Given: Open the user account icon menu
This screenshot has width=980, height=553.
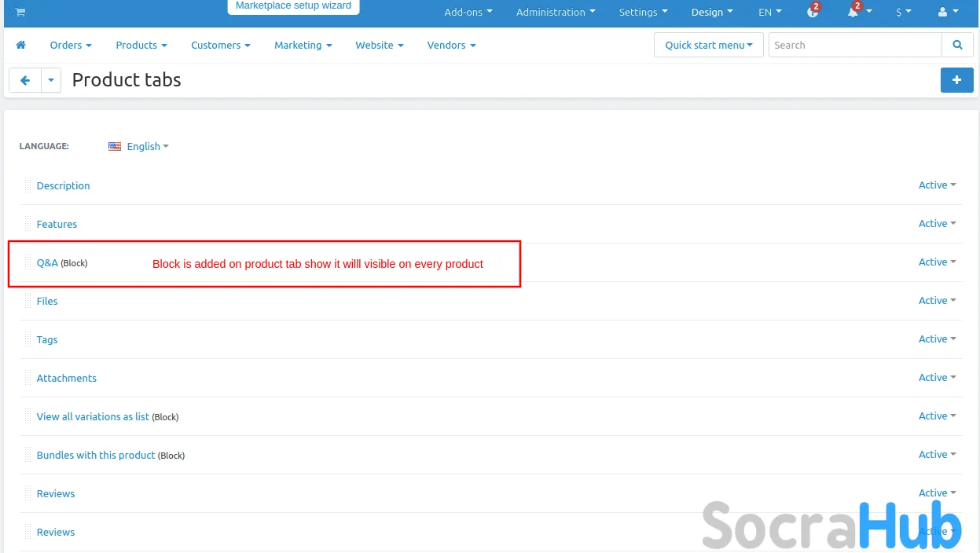Looking at the screenshot, I should click(948, 13).
